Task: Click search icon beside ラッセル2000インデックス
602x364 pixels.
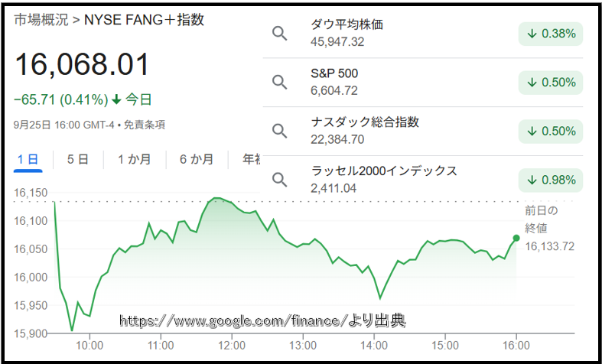Action: [280, 180]
